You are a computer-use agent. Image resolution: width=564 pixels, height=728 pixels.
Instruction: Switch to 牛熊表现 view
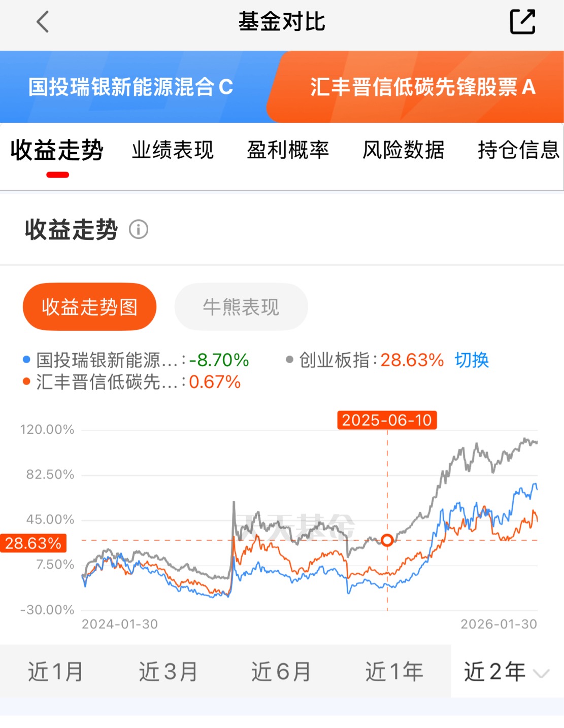pyautogui.click(x=241, y=307)
